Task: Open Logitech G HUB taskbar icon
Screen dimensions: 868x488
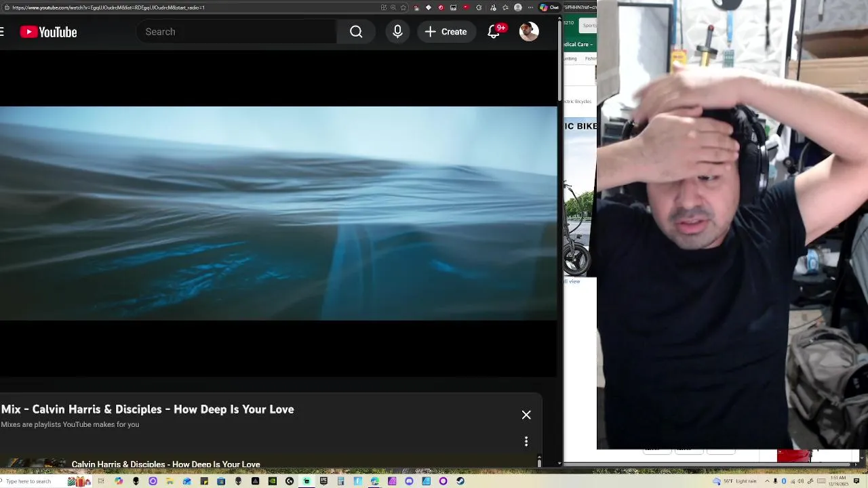Action: (x=290, y=481)
